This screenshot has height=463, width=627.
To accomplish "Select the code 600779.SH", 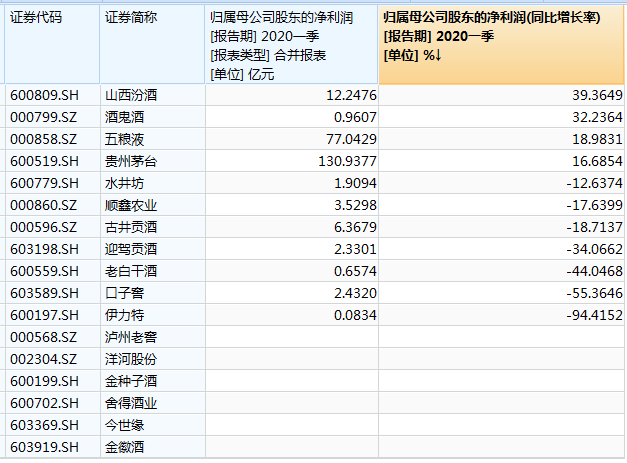I will pos(44,183).
